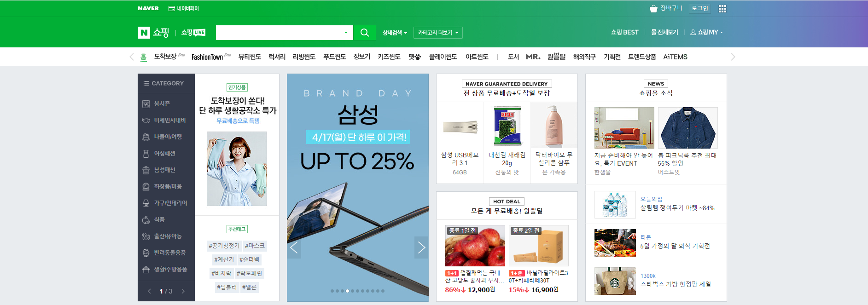Open the shopping cart 장바구니 icon
This screenshot has height=305, width=868.
click(653, 8)
